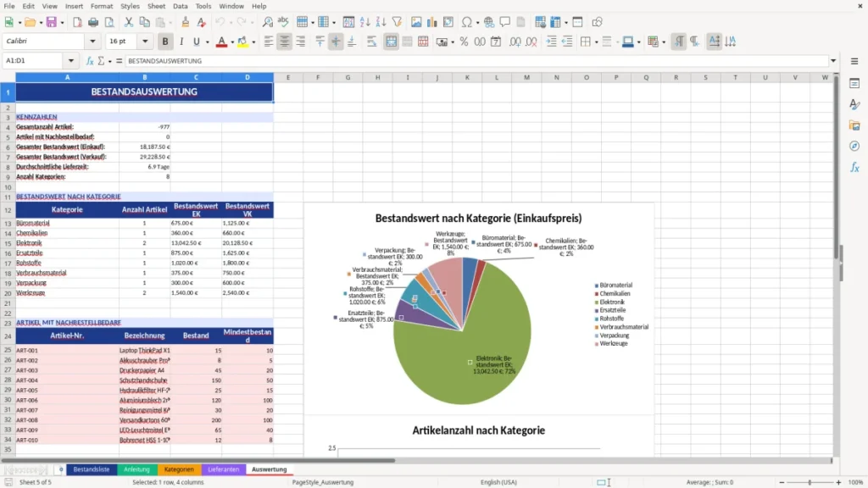868x488 pixels.
Task: Click the Bestandswert pie chart
Action: pyautogui.click(x=462, y=331)
